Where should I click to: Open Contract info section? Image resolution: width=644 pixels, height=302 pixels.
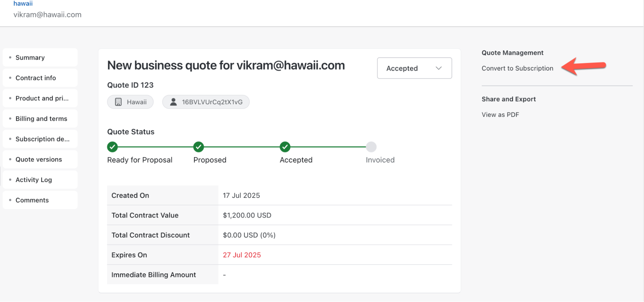click(x=36, y=78)
